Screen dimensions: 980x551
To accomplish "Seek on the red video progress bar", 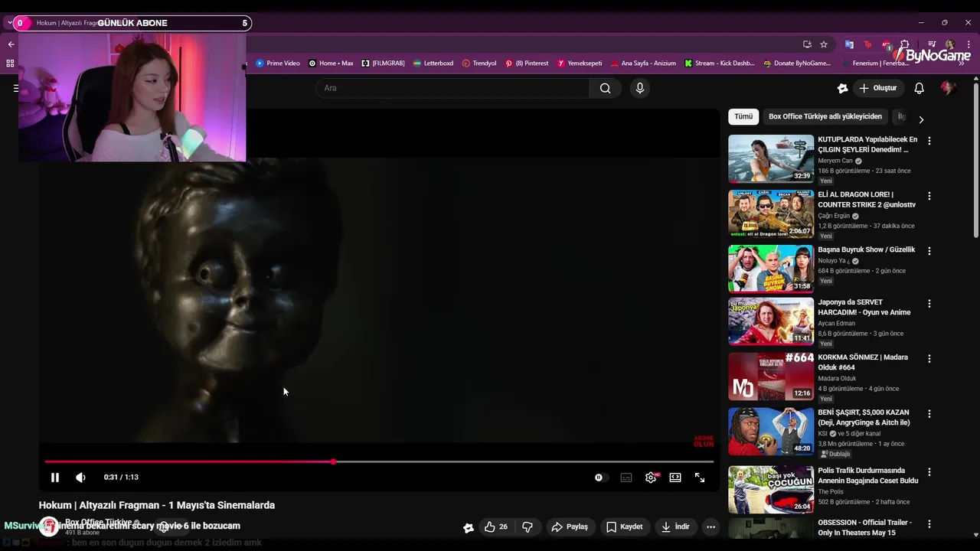I will point(379,461).
